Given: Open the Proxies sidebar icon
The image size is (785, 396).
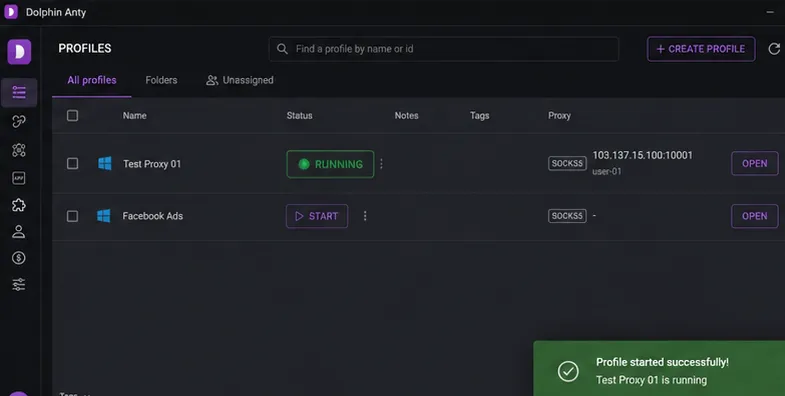Looking at the screenshot, I should [x=19, y=121].
